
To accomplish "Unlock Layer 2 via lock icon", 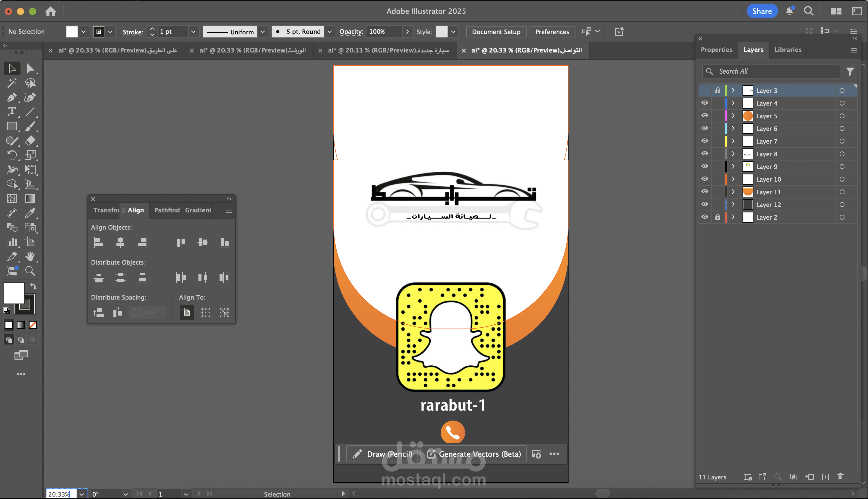I will coord(718,217).
